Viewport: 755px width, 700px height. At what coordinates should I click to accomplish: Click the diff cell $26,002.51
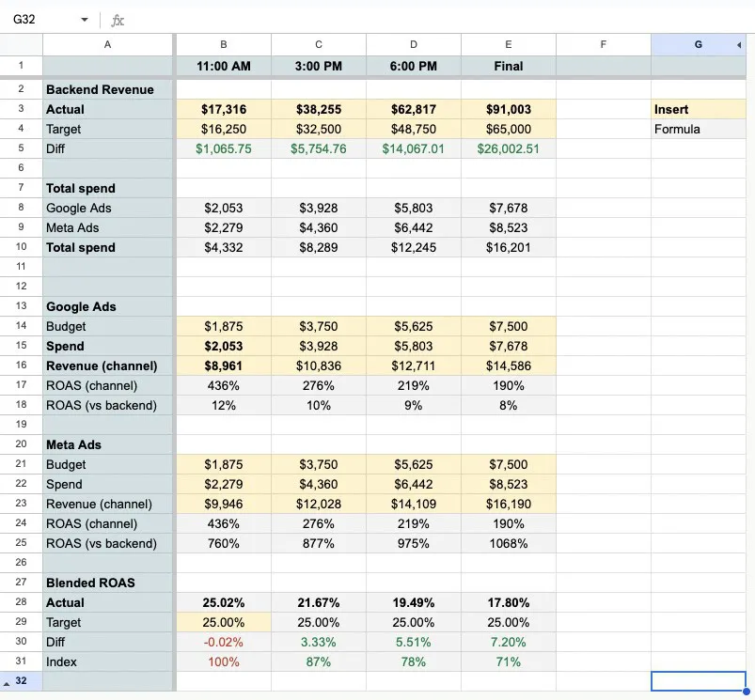coord(508,148)
